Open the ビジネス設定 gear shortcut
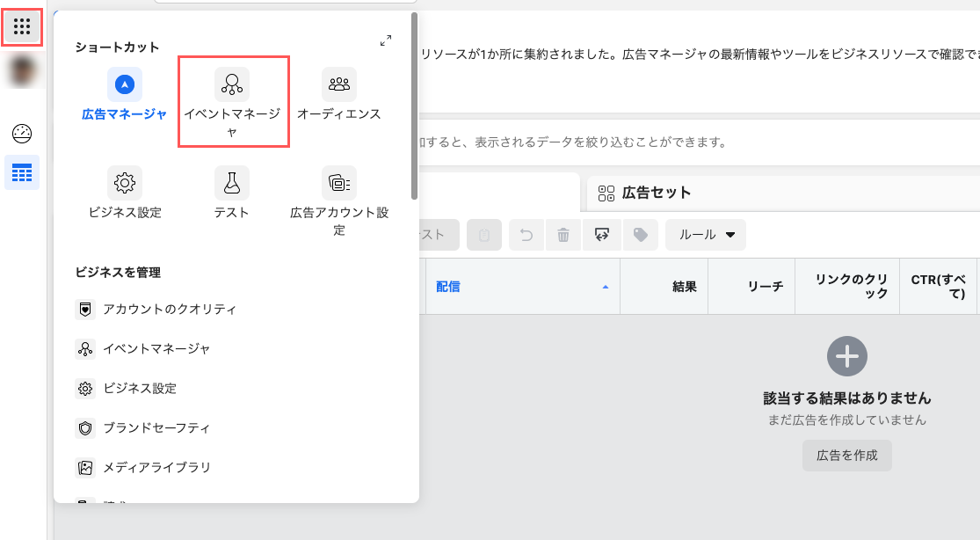The image size is (980, 540). pos(125,183)
